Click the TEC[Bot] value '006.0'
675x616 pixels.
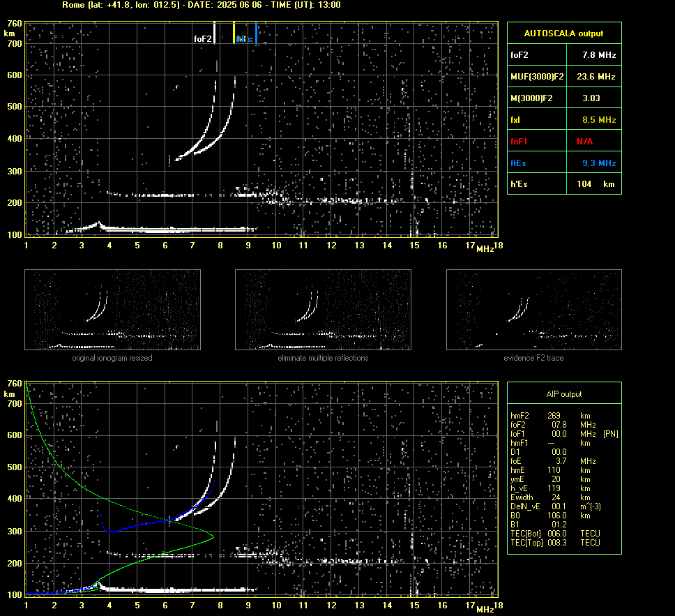point(557,533)
